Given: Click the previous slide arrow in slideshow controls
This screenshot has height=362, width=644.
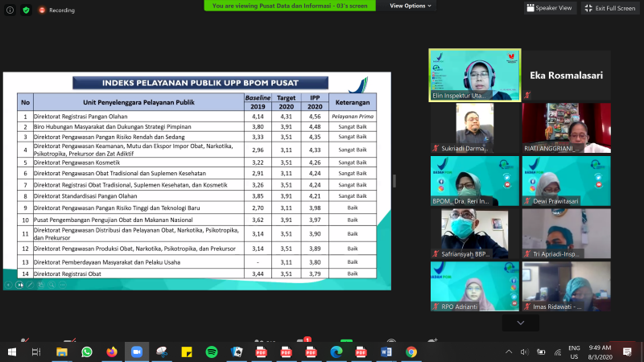Looking at the screenshot, I should click(9, 285).
